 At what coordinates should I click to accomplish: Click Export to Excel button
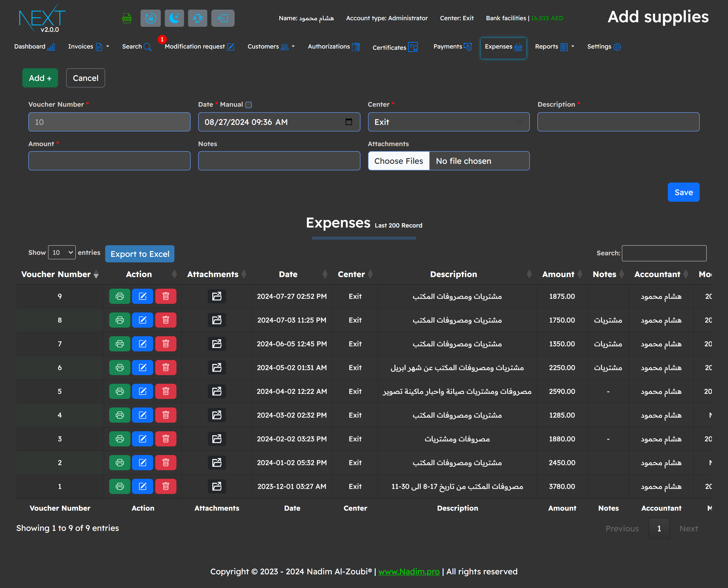tap(140, 254)
